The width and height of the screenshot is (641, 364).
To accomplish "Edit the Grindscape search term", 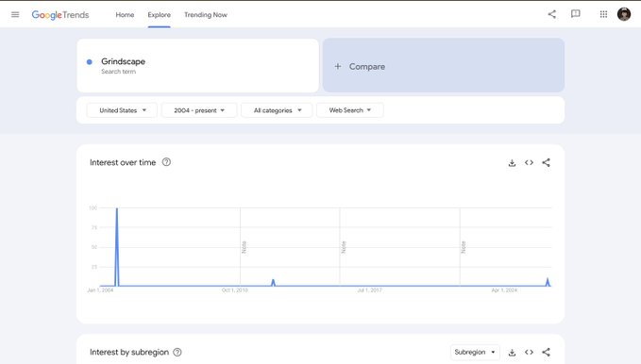I will pos(198,65).
